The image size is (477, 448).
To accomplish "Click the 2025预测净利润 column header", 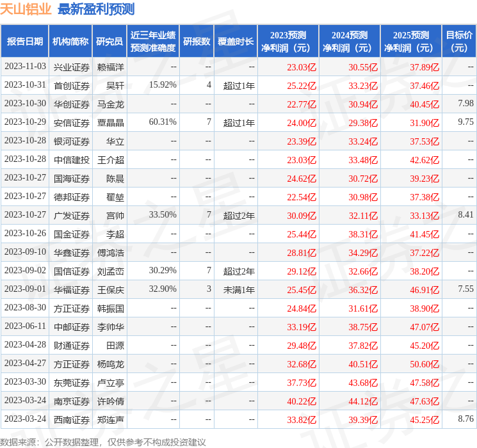I will [x=411, y=42].
